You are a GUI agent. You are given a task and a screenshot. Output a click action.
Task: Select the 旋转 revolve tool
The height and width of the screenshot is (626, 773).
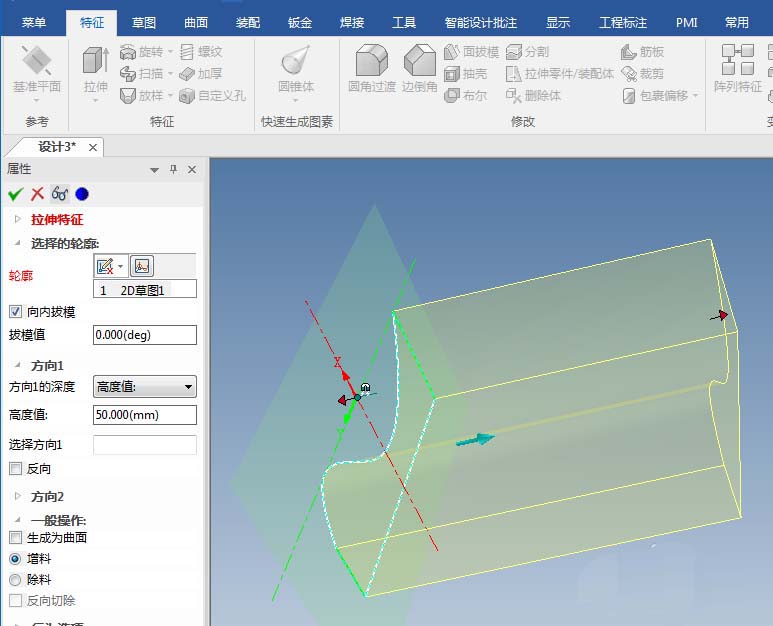coord(141,52)
